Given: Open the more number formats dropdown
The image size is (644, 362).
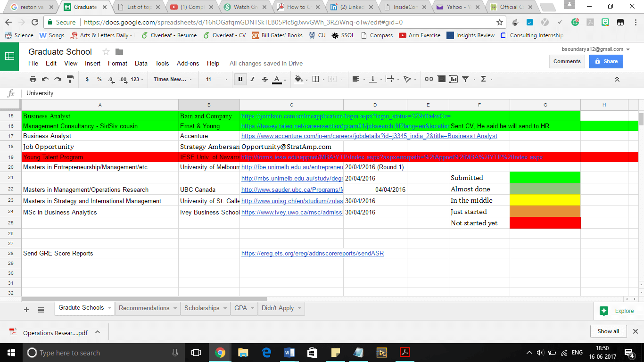Looking at the screenshot, I should pos(137,79).
